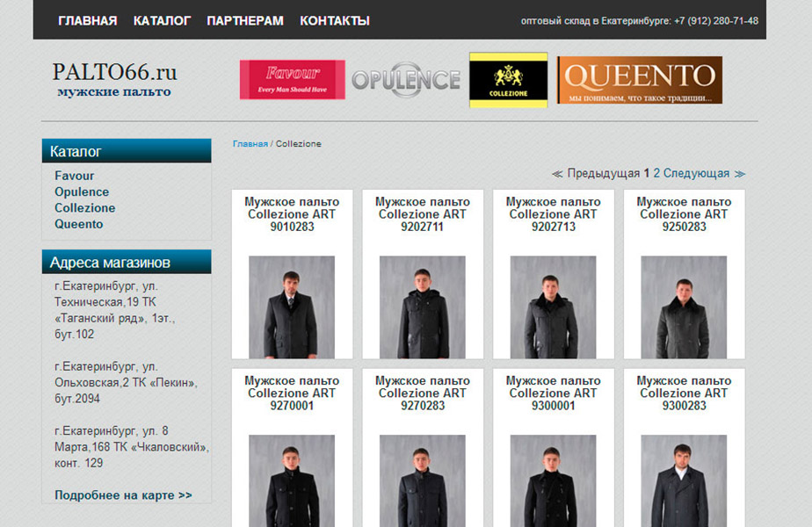This screenshot has height=527, width=812.
Task: Open product title Collezione ART 9250283
Action: [684, 213]
